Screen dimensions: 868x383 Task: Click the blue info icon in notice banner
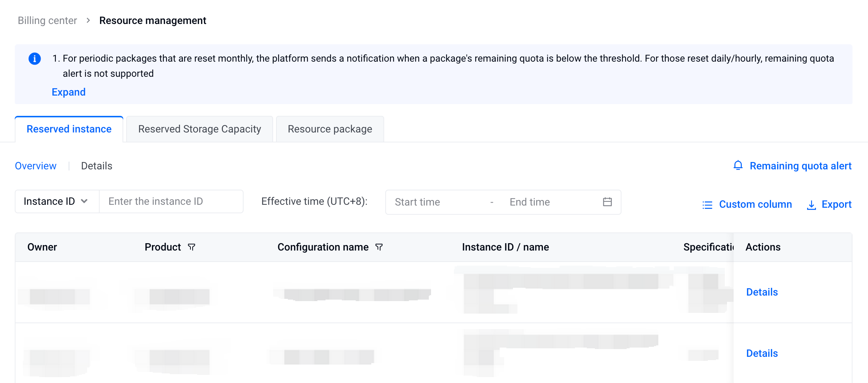[35, 59]
